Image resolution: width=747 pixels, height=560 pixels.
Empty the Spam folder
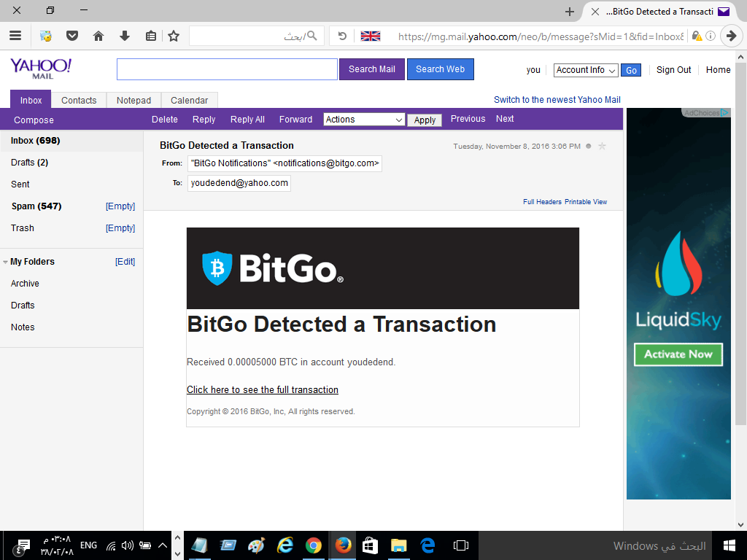click(120, 206)
